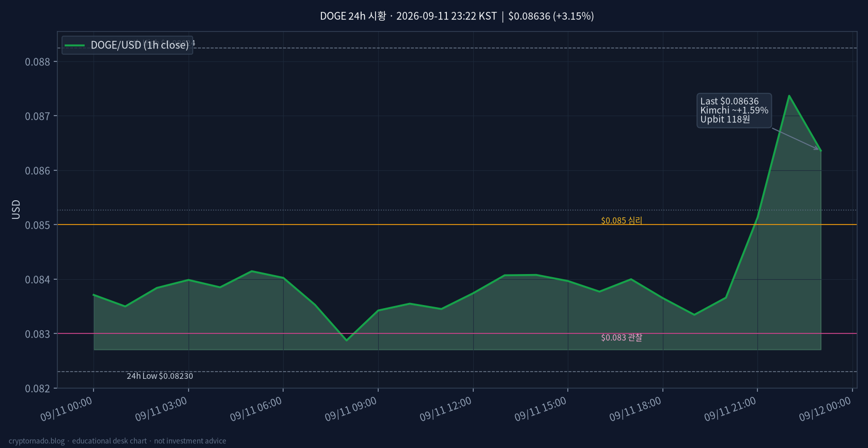Click the Kimchi ~+1.59% annotation text

coord(734,110)
